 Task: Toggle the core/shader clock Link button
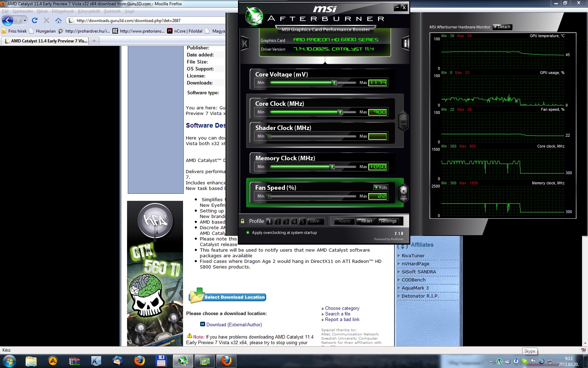click(x=403, y=121)
